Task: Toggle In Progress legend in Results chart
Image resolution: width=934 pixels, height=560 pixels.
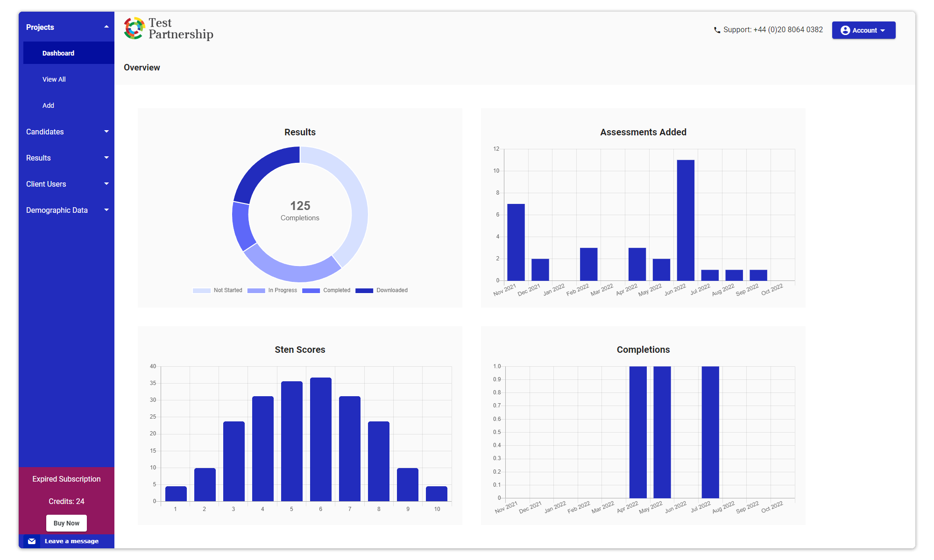Action: pos(272,290)
